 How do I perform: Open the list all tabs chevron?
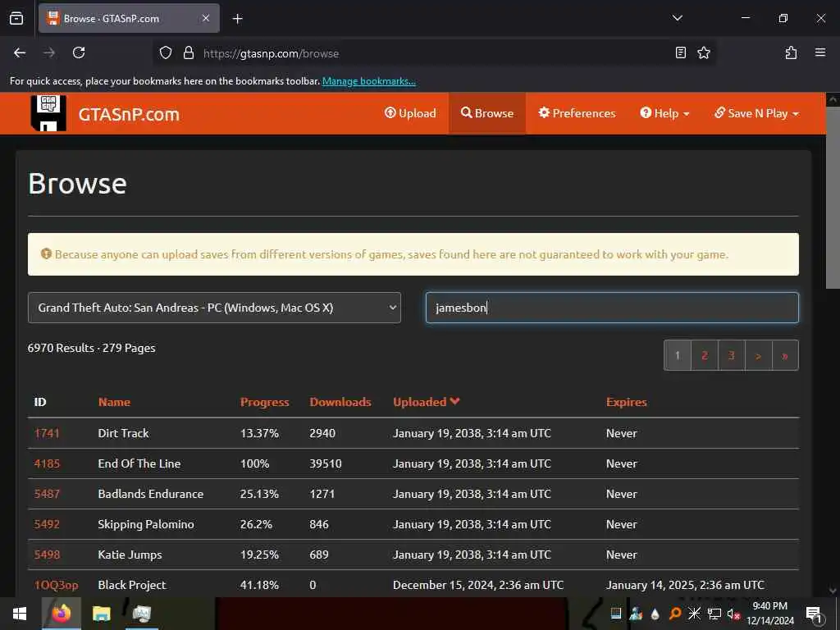677,18
